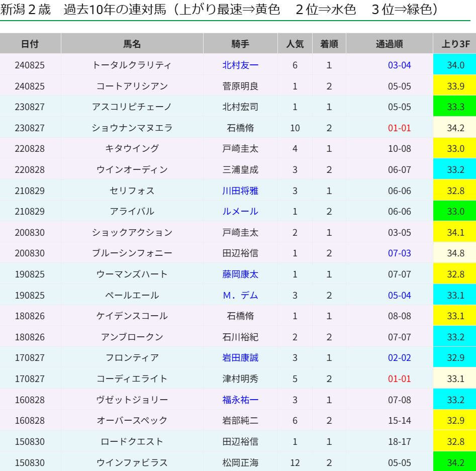Open jockey link 北村友一
This screenshot has width=476, height=471.
[240, 65]
